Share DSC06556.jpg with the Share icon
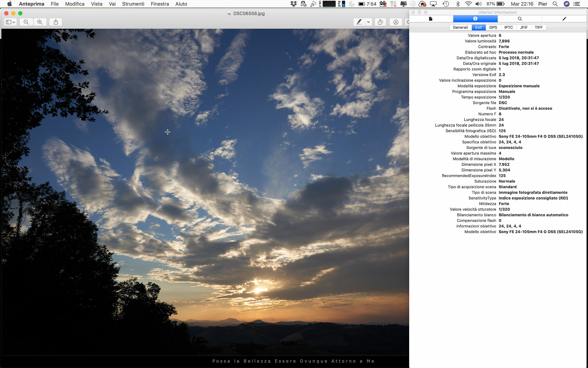Image resolution: width=588 pixels, height=368 pixels. (55, 22)
